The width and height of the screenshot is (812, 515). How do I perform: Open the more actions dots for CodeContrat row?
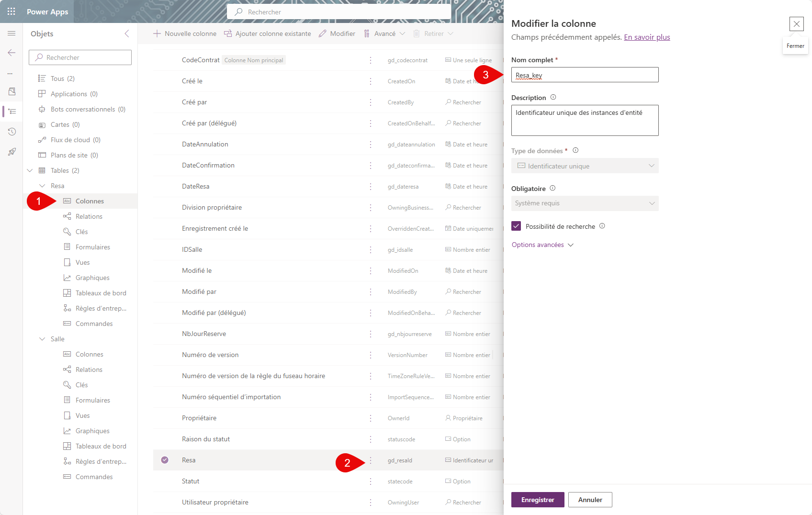pyautogui.click(x=371, y=60)
